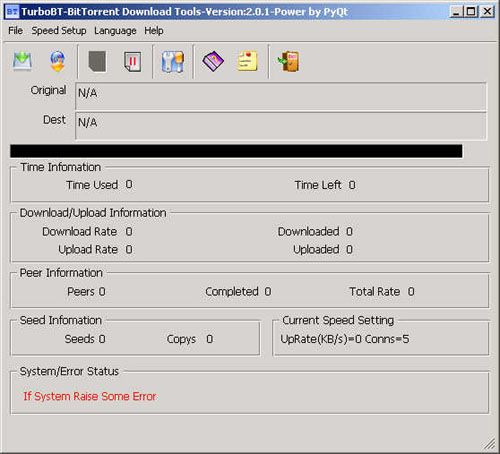Click the open torrent file download icon
This screenshot has height=454, width=500.
(x=22, y=61)
